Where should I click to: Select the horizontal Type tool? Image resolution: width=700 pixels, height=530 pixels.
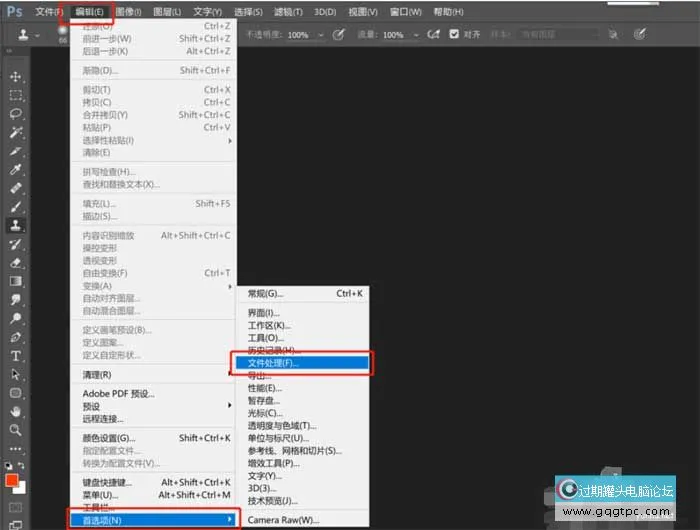[x=16, y=356]
